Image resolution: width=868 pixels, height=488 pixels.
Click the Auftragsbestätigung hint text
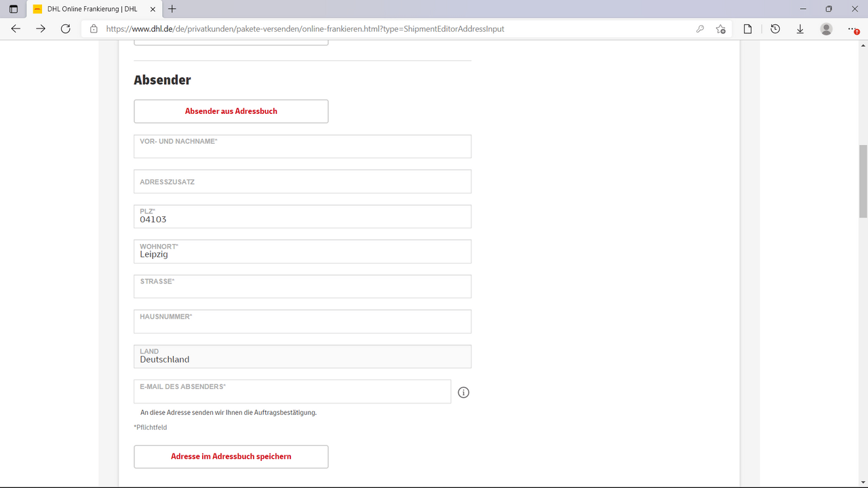pyautogui.click(x=229, y=412)
